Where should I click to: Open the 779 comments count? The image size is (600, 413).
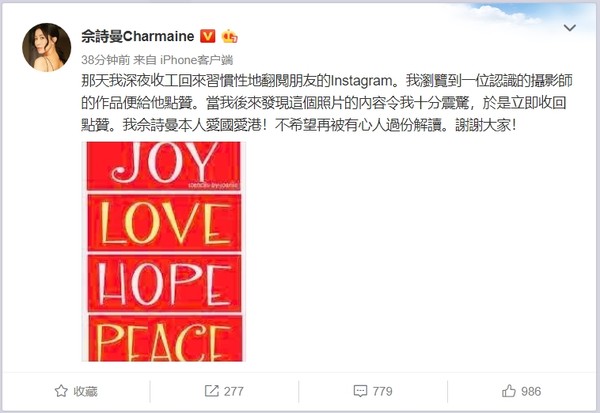(382, 391)
